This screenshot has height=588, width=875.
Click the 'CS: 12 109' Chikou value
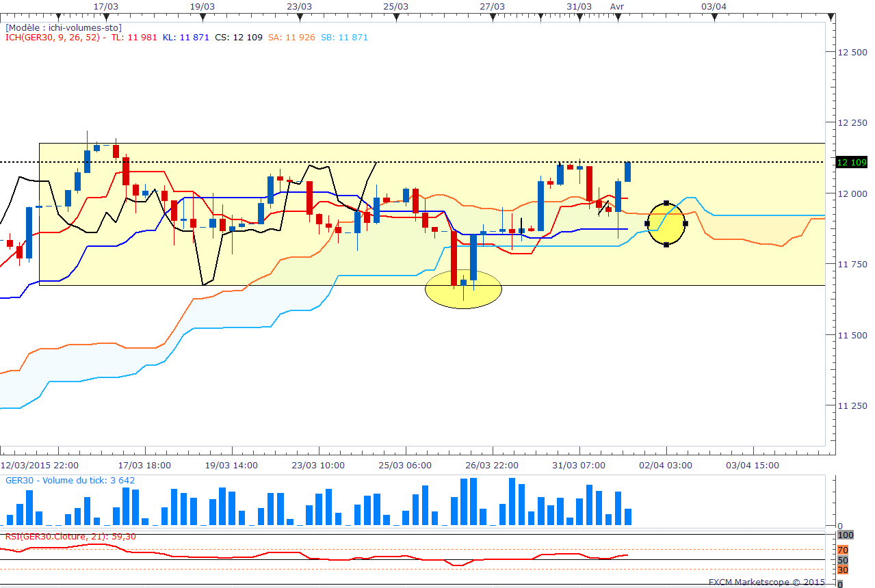pyautogui.click(x=239, y=38)
